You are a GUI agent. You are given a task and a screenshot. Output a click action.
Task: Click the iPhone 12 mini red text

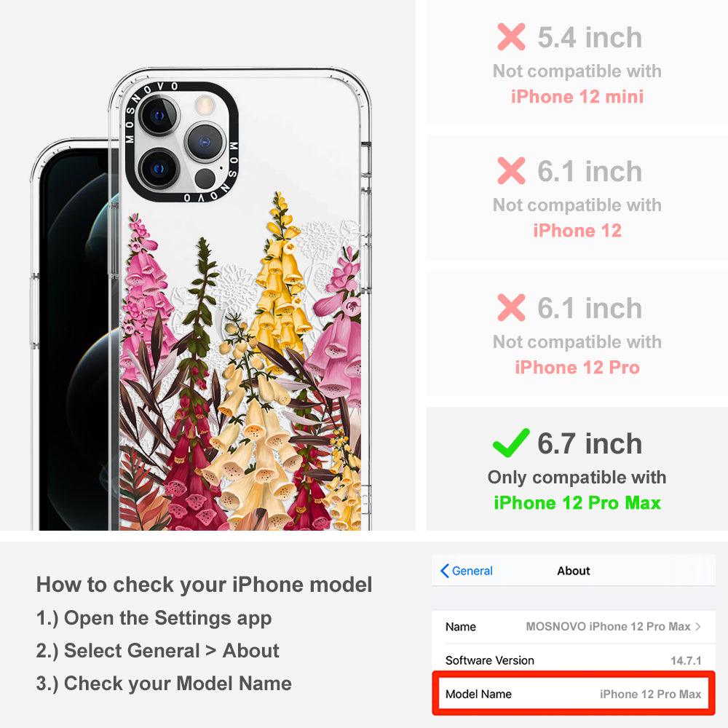(577, 97)
